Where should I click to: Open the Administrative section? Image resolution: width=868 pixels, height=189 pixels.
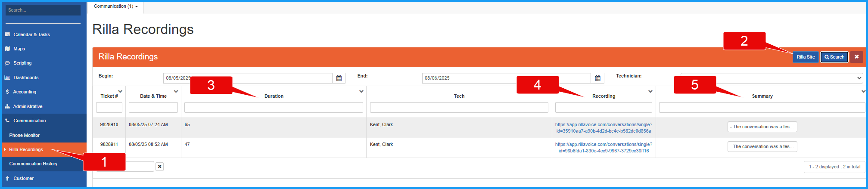tap(28, 106)
